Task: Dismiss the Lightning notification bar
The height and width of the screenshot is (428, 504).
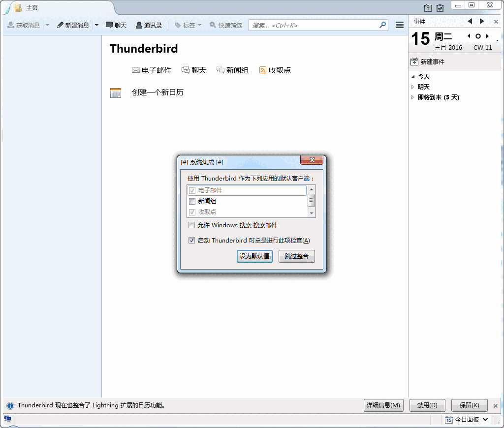Action: coord(496,406)
